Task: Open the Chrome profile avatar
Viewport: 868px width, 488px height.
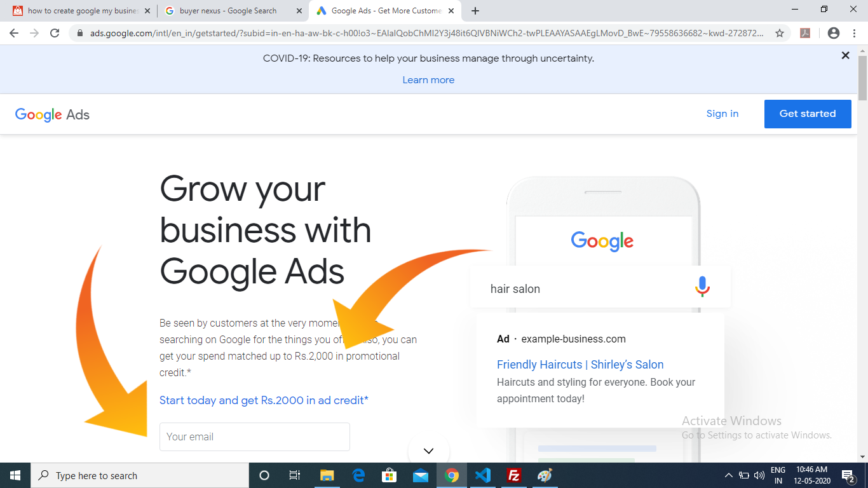Action: 834,33
